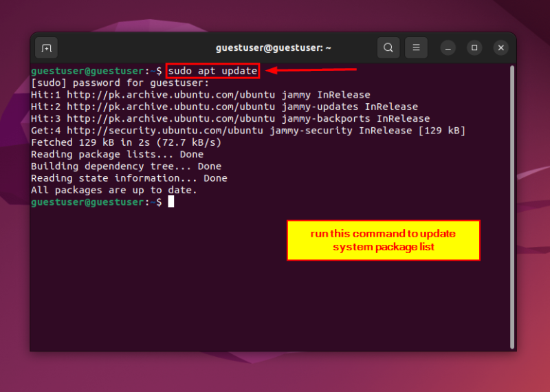Click the yellow annotation box
Image resolution: width=550 pixels, height=392 pixels.
(383, 241)
